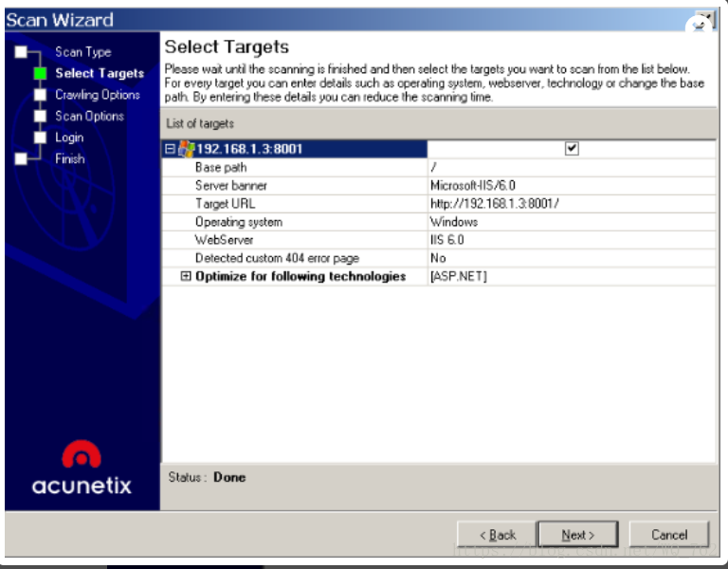The height and width of the screenshot is (569, 728).
Task: Open the Scan Options wizard step
Action: (90, 116)
